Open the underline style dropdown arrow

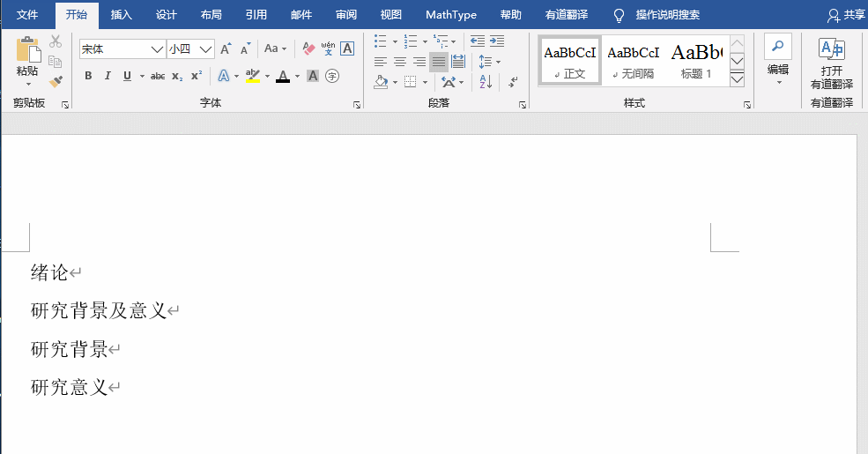(142, 77)
